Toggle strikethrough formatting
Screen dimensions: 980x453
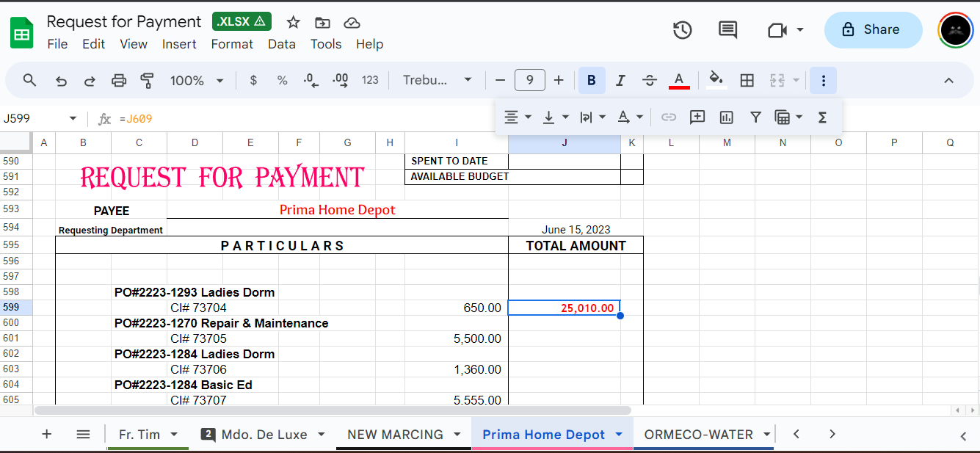[x=649, y=81]
